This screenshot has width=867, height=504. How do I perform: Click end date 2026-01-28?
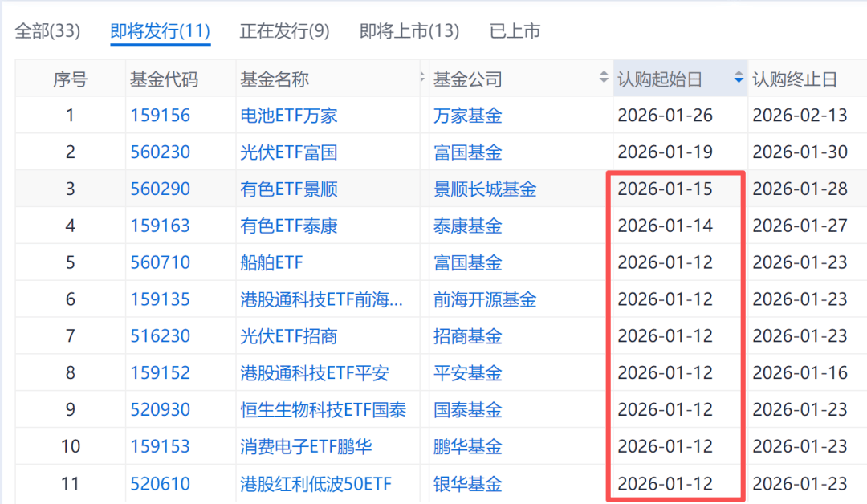(800, 189)
